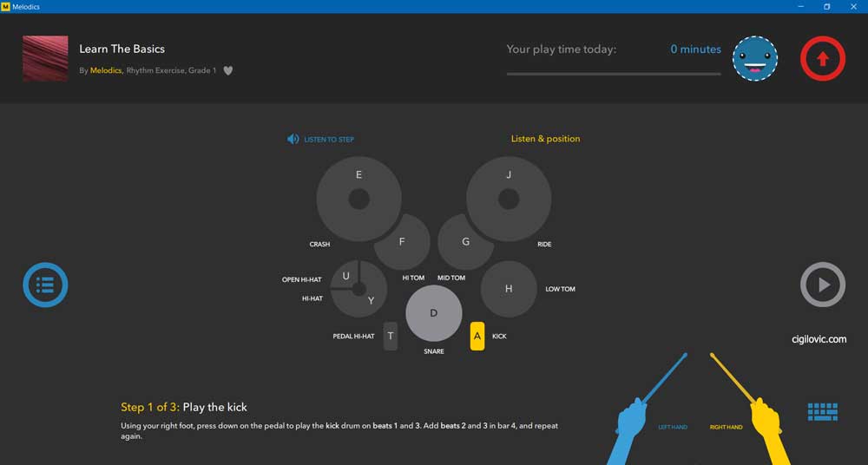Click the red upload arrow icon
868x465 pixels.
[822, 59]
